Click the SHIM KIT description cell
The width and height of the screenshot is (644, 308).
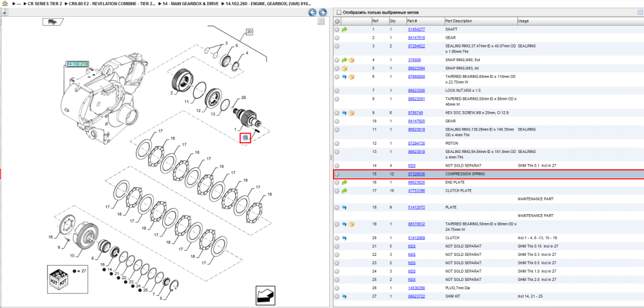pos(453,296)
